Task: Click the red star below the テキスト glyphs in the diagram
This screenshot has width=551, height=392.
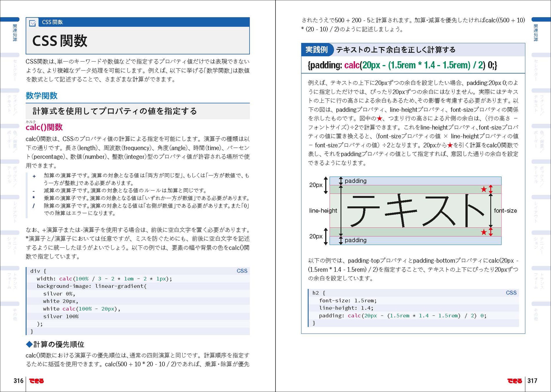Action: (484, 232)
